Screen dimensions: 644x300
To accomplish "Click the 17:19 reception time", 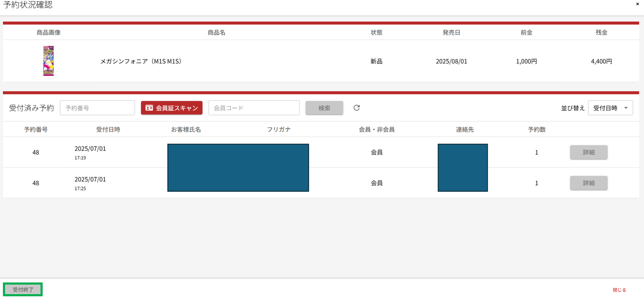I will (80, 158).
